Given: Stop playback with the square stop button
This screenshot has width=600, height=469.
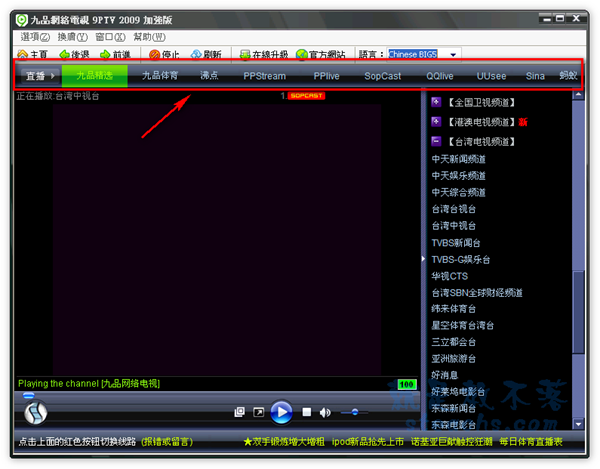Looking at the screenshot, I should pos(307,412).
